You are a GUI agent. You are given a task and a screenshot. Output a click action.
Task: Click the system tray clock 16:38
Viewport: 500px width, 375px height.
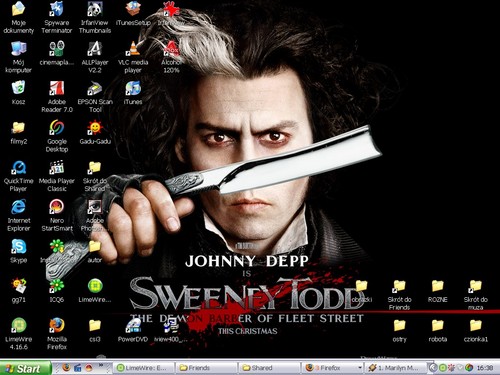[x=485, y=368]
